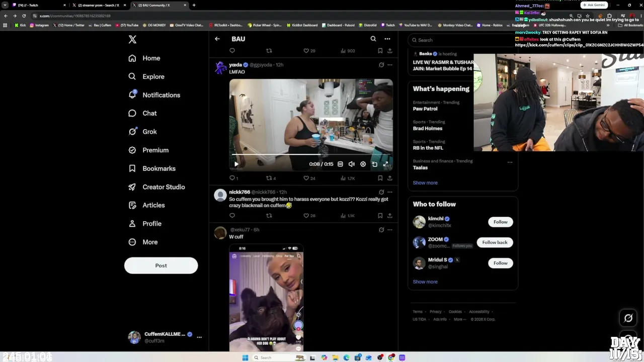Viewport: 644px width, 362px height.
Task: Open more options for BAU community
Action: 387,39
